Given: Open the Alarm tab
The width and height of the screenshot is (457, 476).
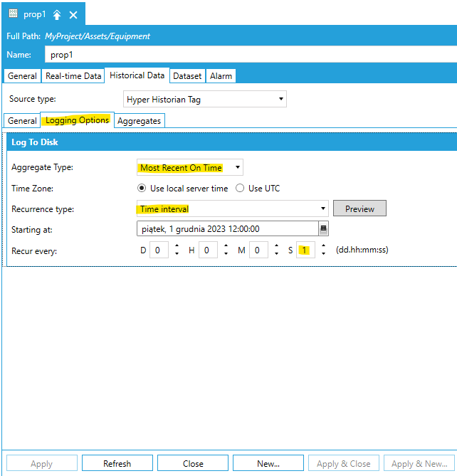Looking at the screenshot, I should (x=221, y=76).
